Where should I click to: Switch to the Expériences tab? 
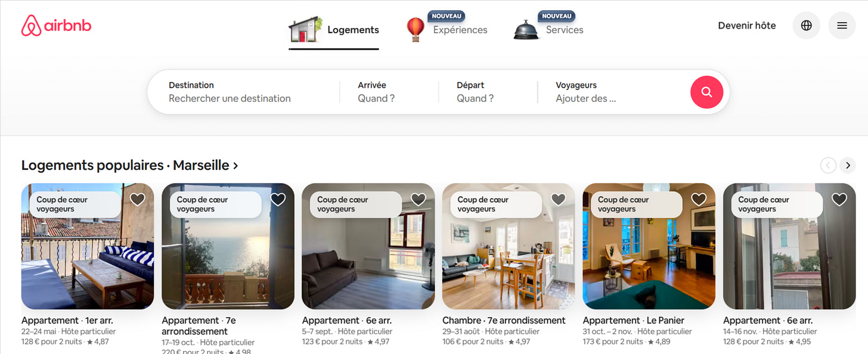pos(460,30)
